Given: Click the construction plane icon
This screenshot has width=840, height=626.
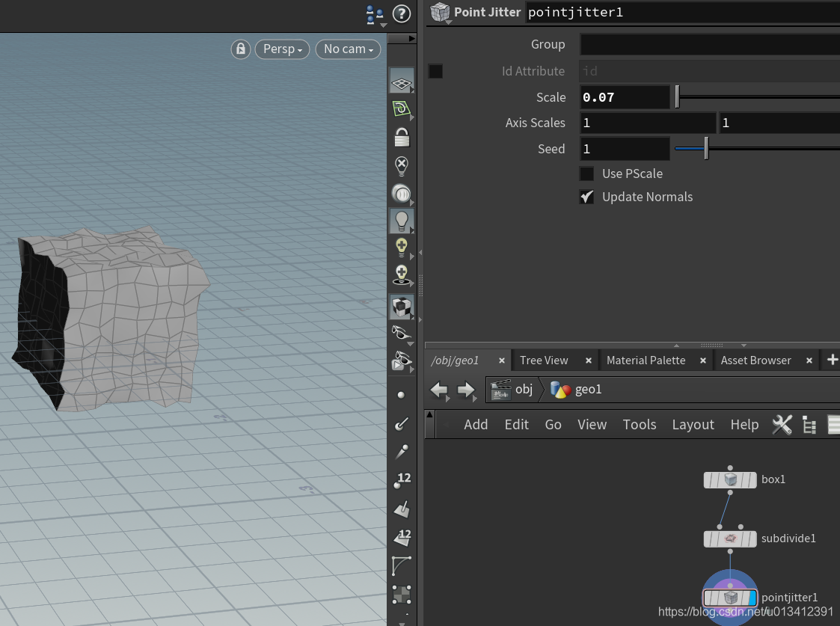Looking at the screenshot, I should pyautogui.click(x=401, y=109).
